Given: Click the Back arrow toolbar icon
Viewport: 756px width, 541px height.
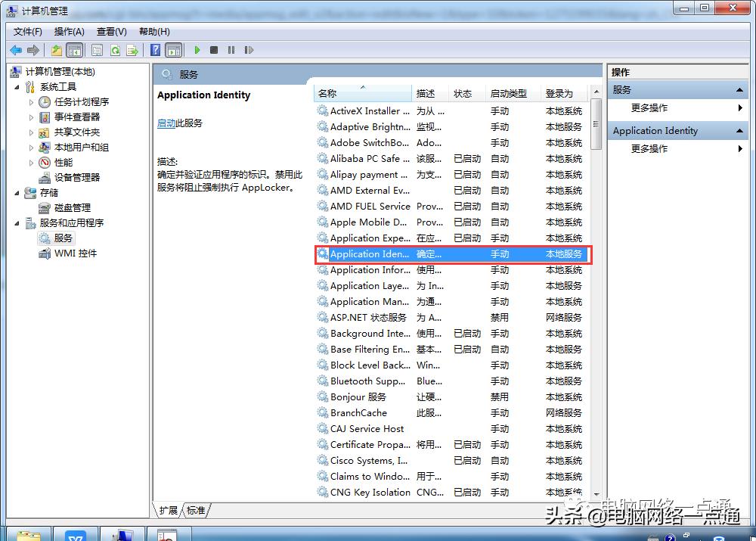Looking at the screenshot, I should [x=16, y=50].
